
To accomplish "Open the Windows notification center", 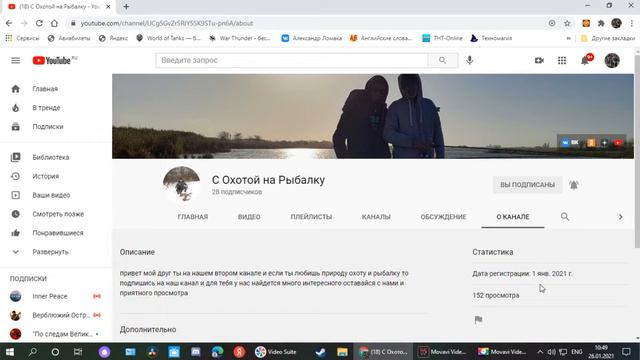I will tap(626, 351).
